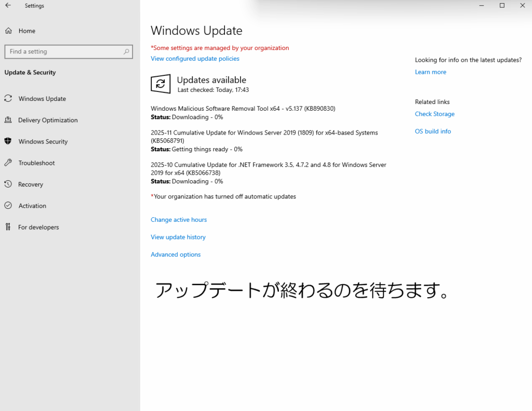Click the back arrow in Settings
Screen dimensions: 532x411
click(x=8, y=6)
